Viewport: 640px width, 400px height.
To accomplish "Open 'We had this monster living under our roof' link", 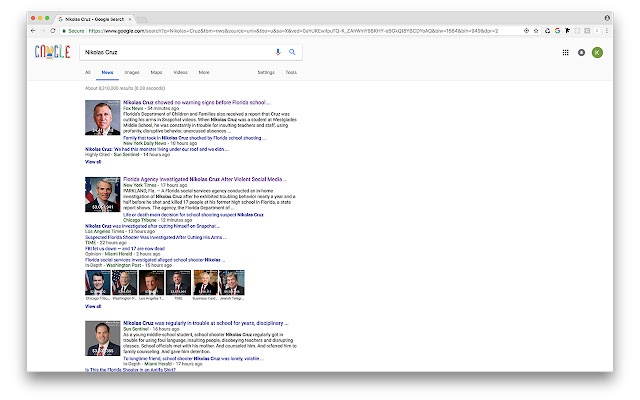I will pyautogui.click(x=157, y=149).
